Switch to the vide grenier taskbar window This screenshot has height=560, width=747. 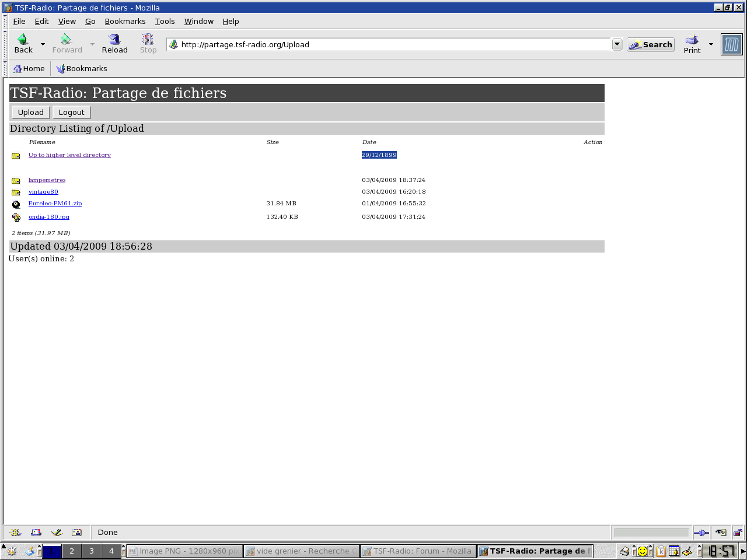click(x=301, y=551)
